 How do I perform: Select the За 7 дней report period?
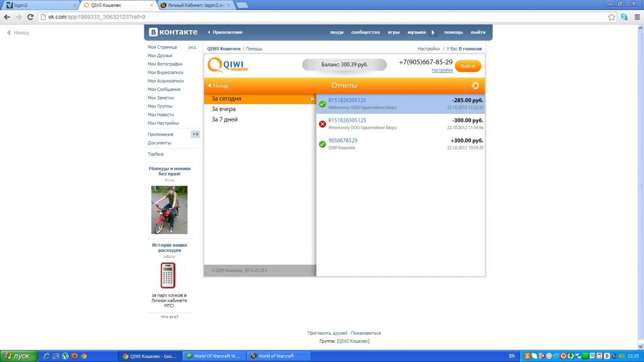coord(260,119)
